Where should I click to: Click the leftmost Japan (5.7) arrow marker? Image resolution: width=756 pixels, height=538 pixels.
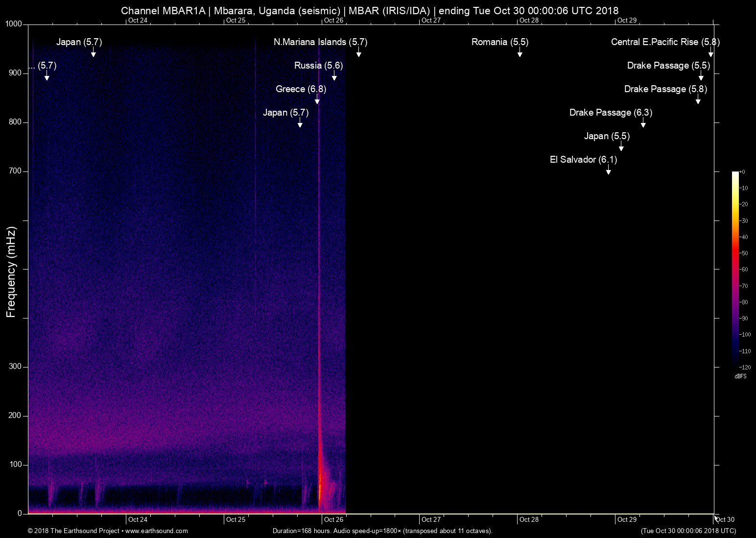point(93,54)
